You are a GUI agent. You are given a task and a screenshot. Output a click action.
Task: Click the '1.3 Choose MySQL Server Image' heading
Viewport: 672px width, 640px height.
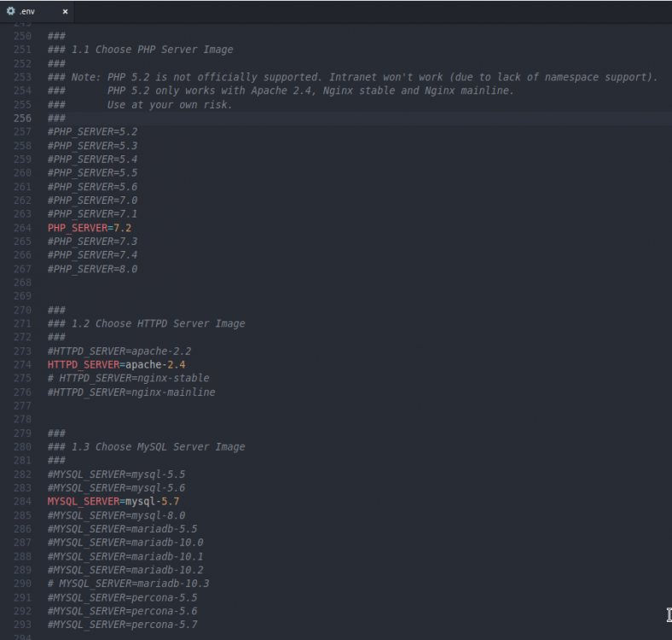158,447
